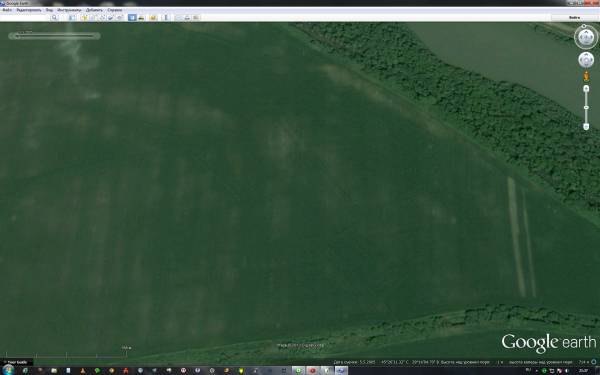Open the Добавить menu

(94, 10)
